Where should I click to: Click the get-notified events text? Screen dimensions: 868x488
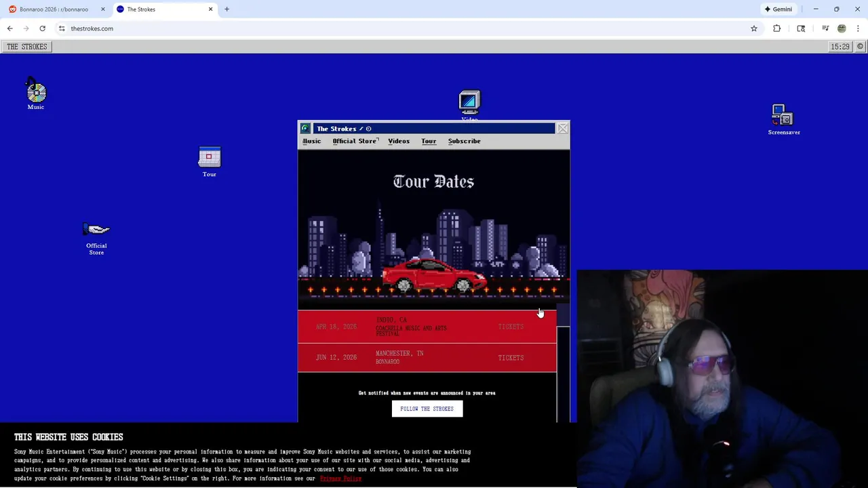click(x=427, y=393)
